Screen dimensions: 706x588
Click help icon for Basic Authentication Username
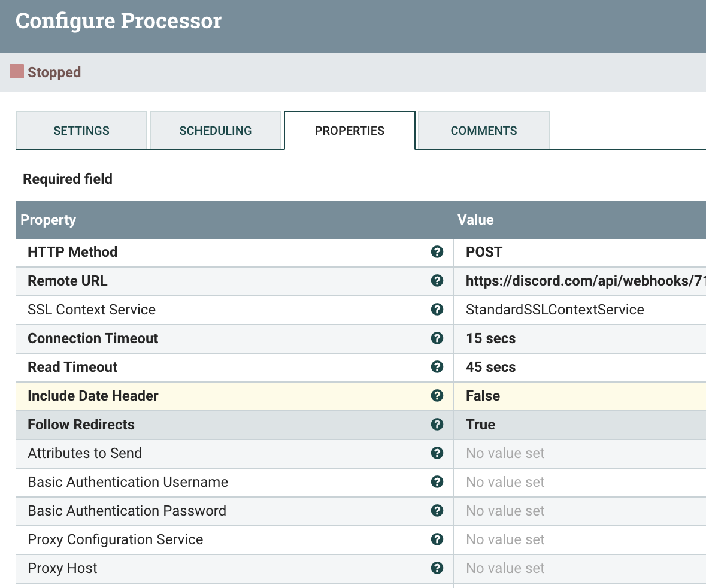pos(437,482)
